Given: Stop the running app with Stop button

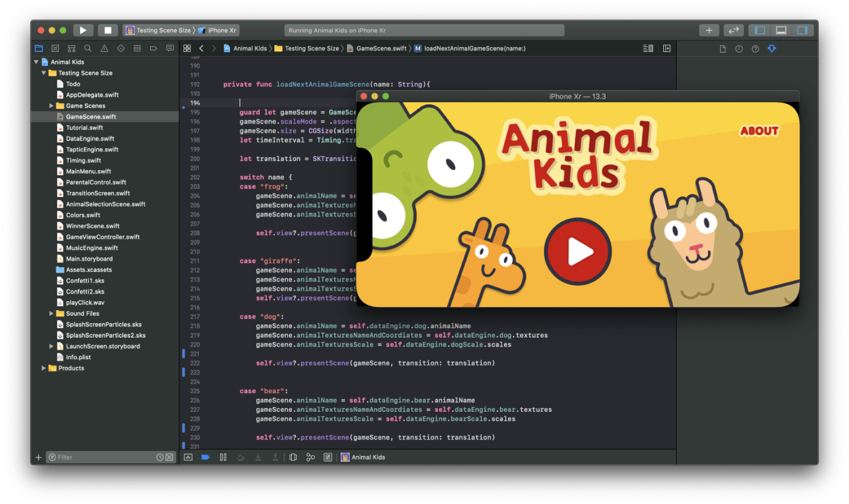Looking at the screenshot, I should [108, 30].
